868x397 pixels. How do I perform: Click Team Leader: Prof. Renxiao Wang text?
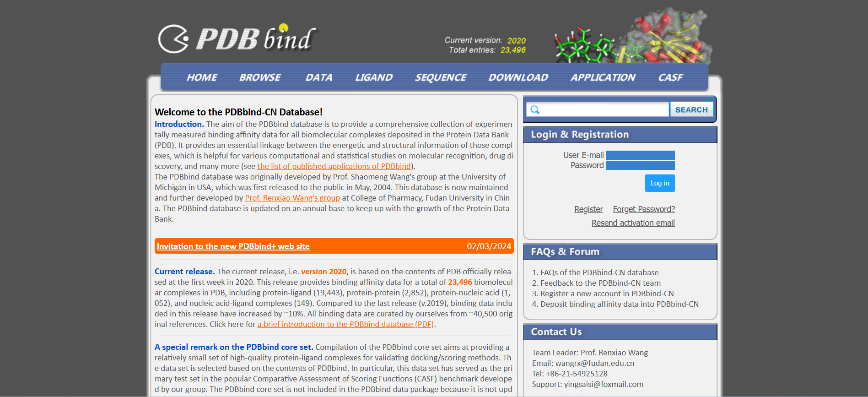pos(590,353)
